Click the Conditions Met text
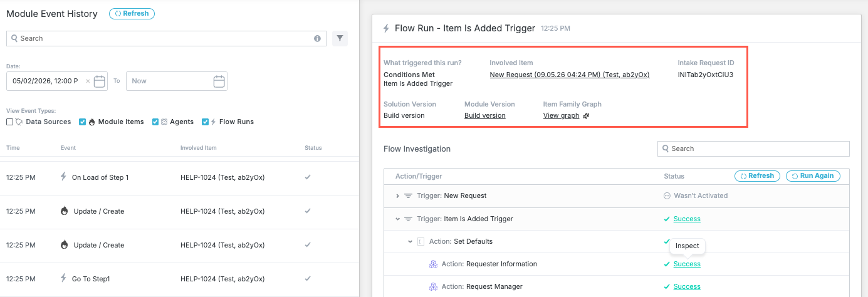 (409, 75)
